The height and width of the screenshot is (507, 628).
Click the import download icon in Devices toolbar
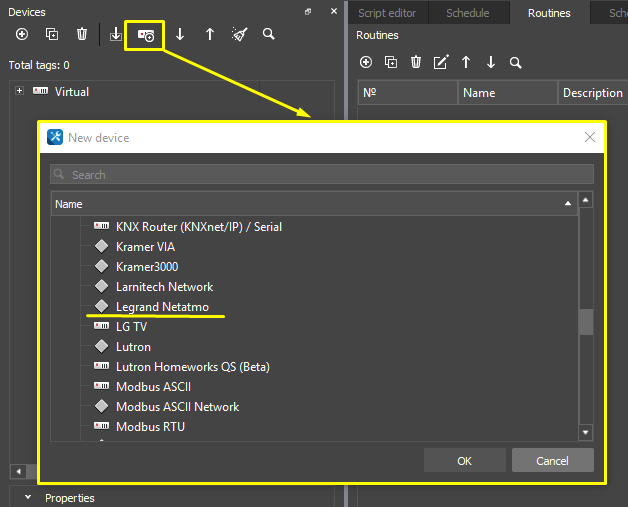(x=116, y=34)
